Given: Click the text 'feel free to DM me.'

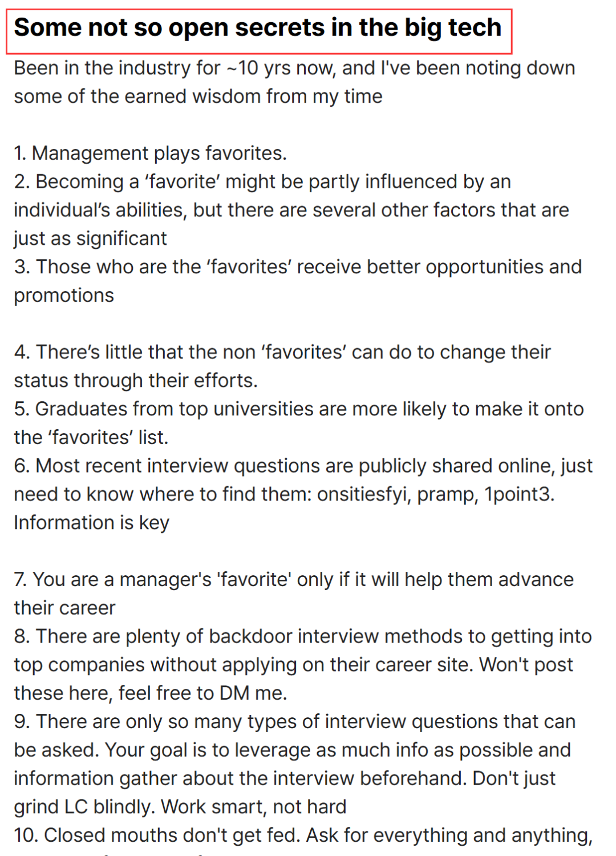Looking at the screenshot, I should (x=202, y=693).
